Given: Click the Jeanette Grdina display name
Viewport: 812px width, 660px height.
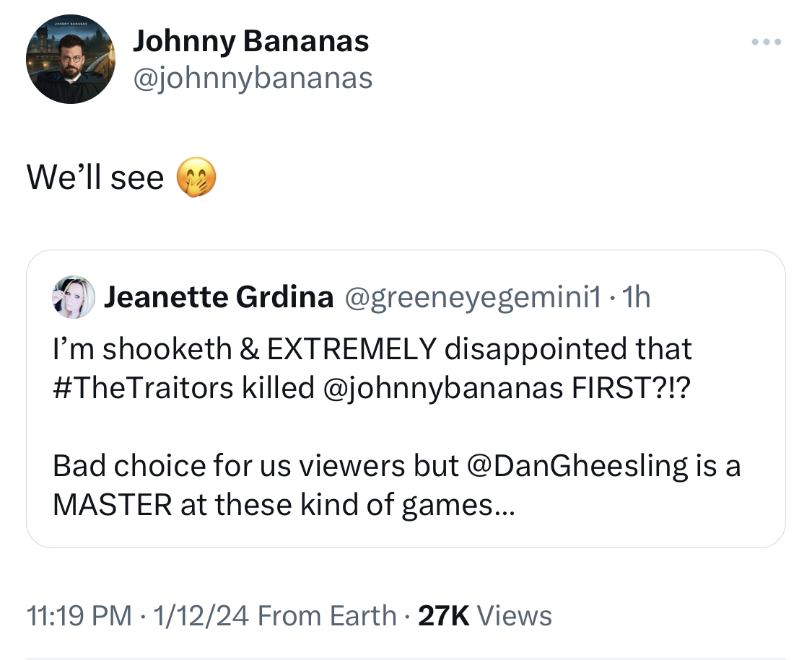Looking at the screenshot, I should click(x=219, y=297).
